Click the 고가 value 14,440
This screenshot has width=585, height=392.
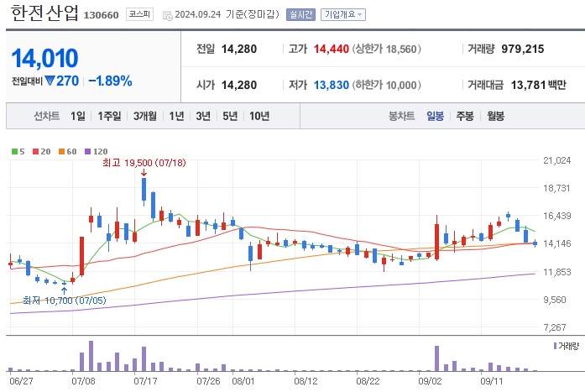point(332,49)
